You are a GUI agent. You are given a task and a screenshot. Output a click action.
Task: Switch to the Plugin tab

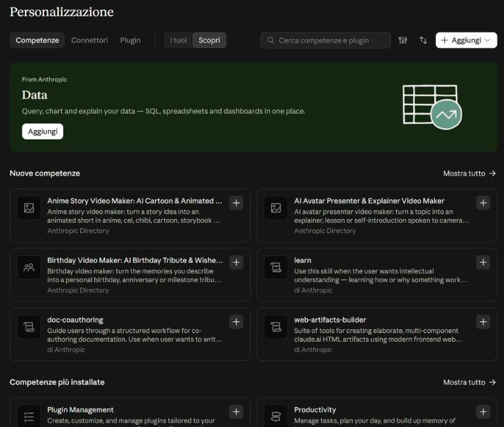coord(130,40)
